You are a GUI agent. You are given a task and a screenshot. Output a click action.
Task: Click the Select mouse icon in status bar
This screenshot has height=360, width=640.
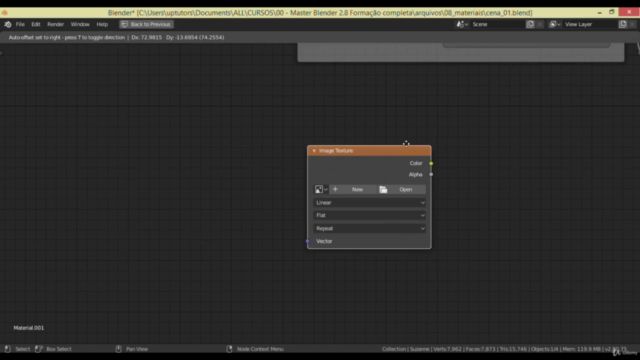click(7, 349)
